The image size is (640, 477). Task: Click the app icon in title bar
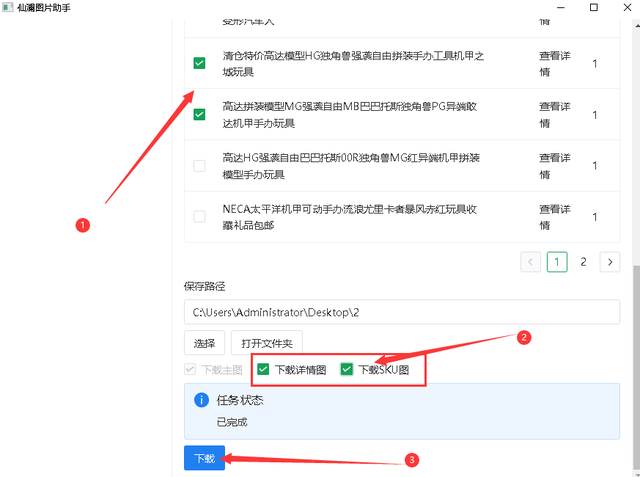click(x=8, y=8)
